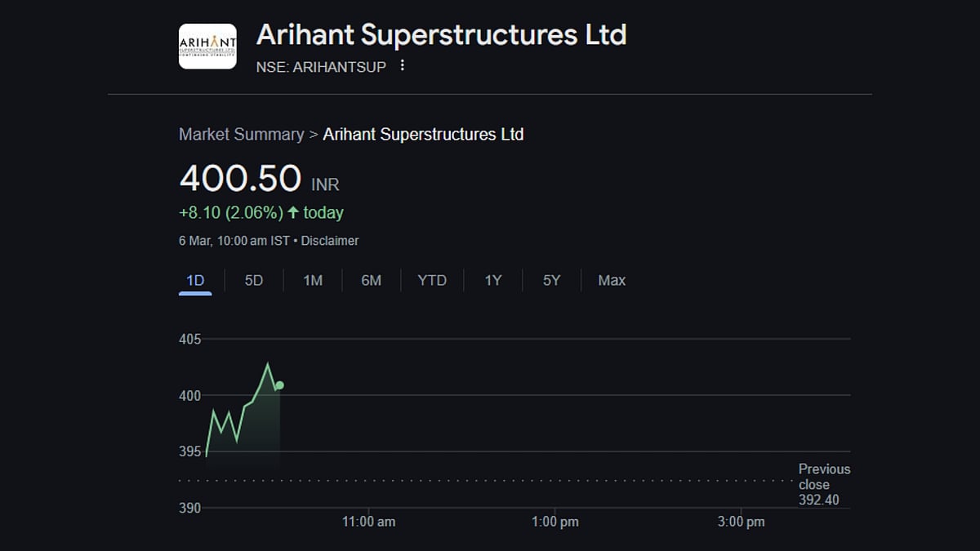The width and height of the screenshot is (980, 551).
Task: Switch to the 1M chart view
Action: click(x=312, y=280)
